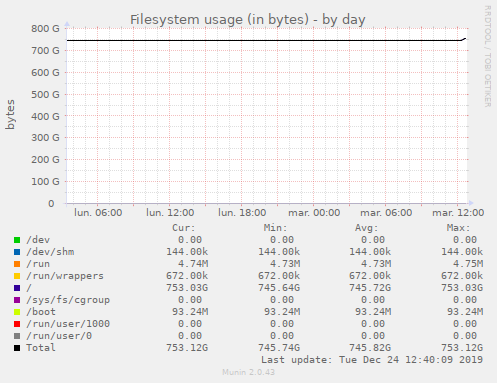Click the 4.75M Max value for /run
This screenshot has width=497, height=383.
(468, 264)
